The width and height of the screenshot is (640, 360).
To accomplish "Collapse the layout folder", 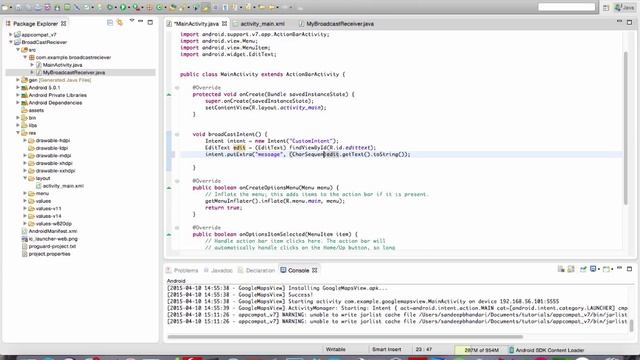I will (x=25, y=178).
